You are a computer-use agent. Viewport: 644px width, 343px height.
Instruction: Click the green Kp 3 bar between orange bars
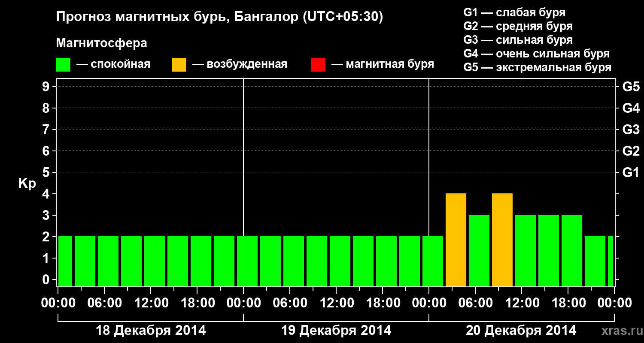pos(479,251)
